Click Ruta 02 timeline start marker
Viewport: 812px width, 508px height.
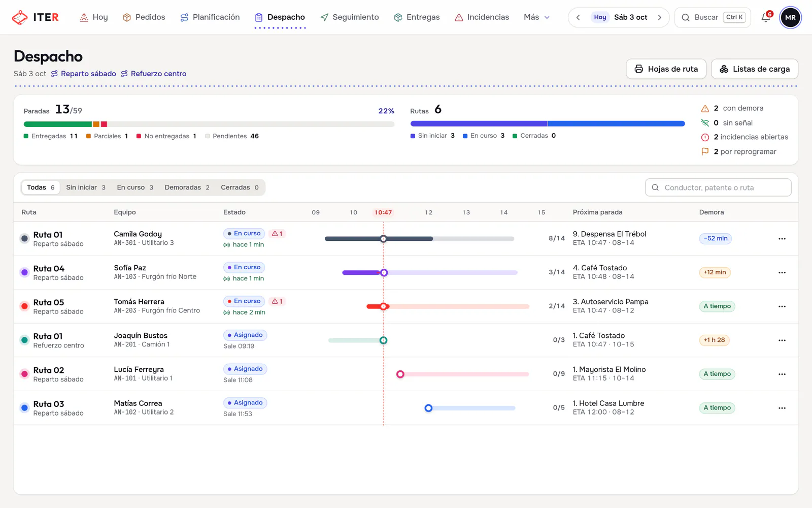(x=400, y=374)
